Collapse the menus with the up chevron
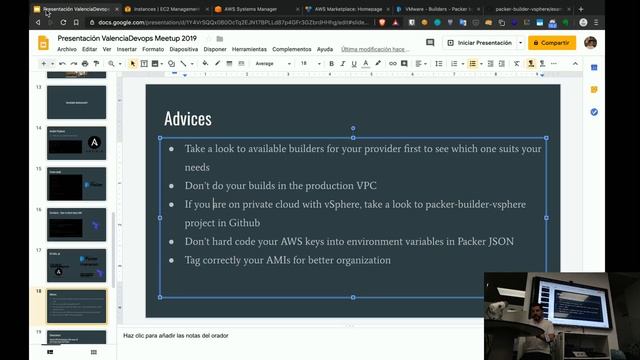This screenshot has height=360, width=640. click(575, 64)
